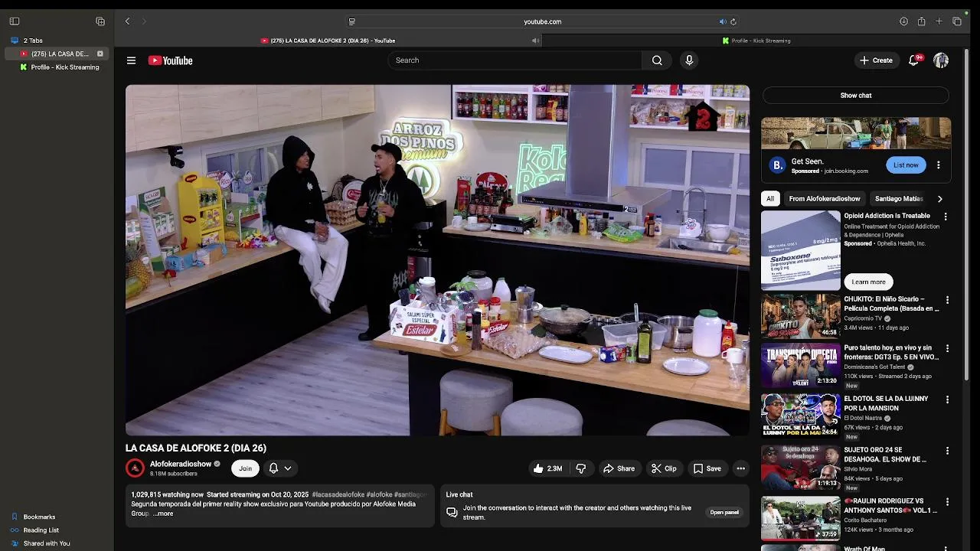
Task: Close LA CASA DE sidebar tab
Action: pos(100,54)
